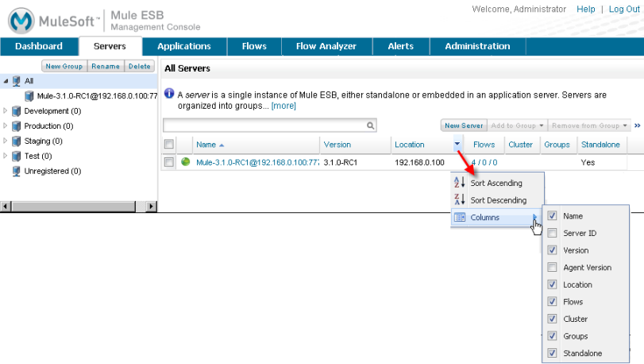
Task: Open the Flow Analyzer tab
Action: click(x=326, y=46)
